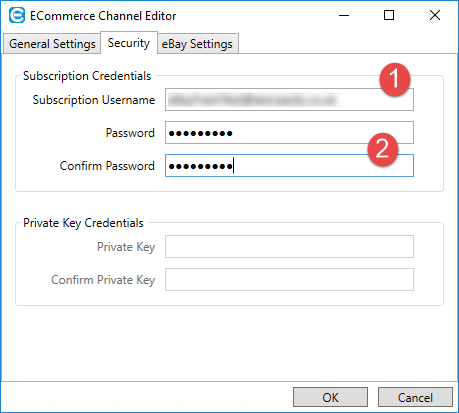Select the Security tab
This screenshot has width=459, height=413.
click(129, 43)
